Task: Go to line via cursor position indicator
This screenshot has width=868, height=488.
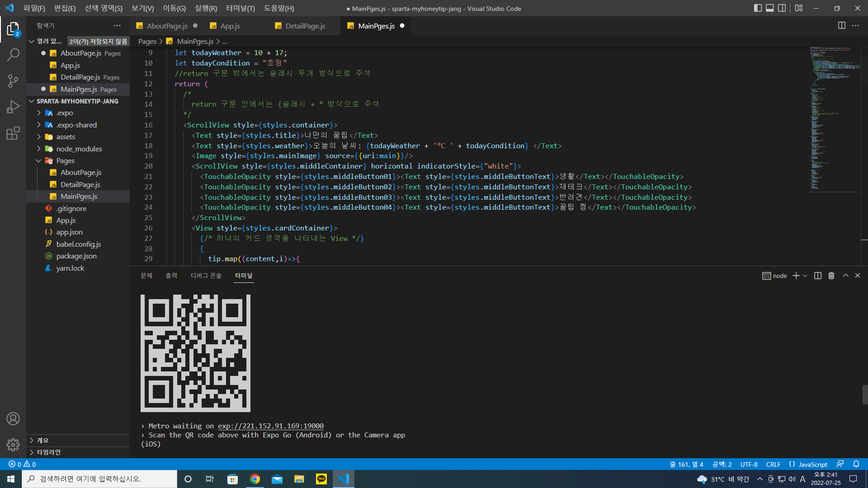Action: 686,464
